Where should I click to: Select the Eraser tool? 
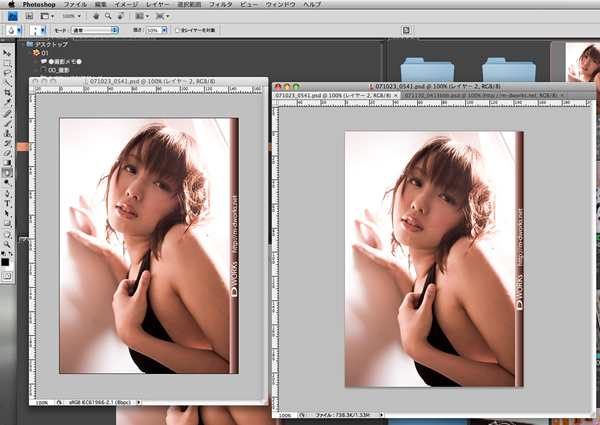pyautogui.click(x=7, y=153)
